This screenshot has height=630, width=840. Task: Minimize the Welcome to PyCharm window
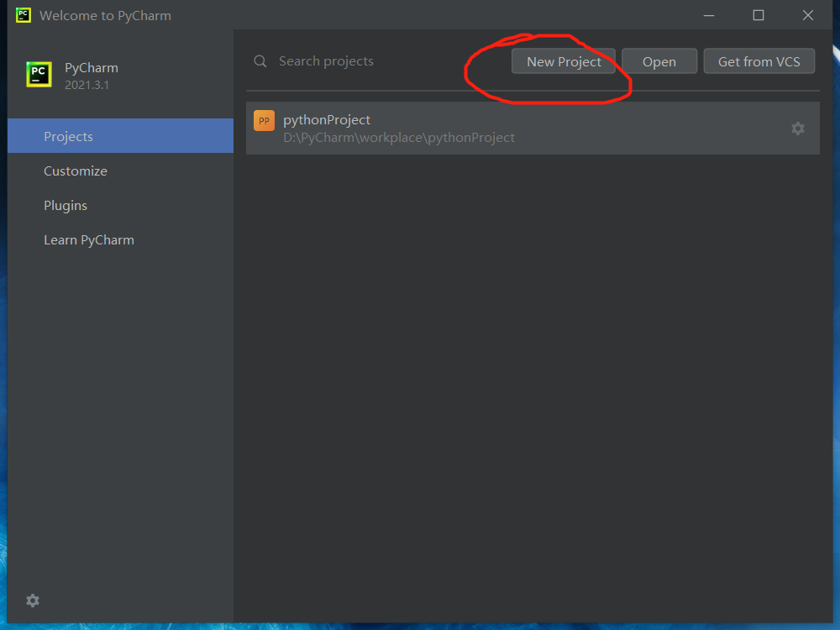click(x=709, y=15)
